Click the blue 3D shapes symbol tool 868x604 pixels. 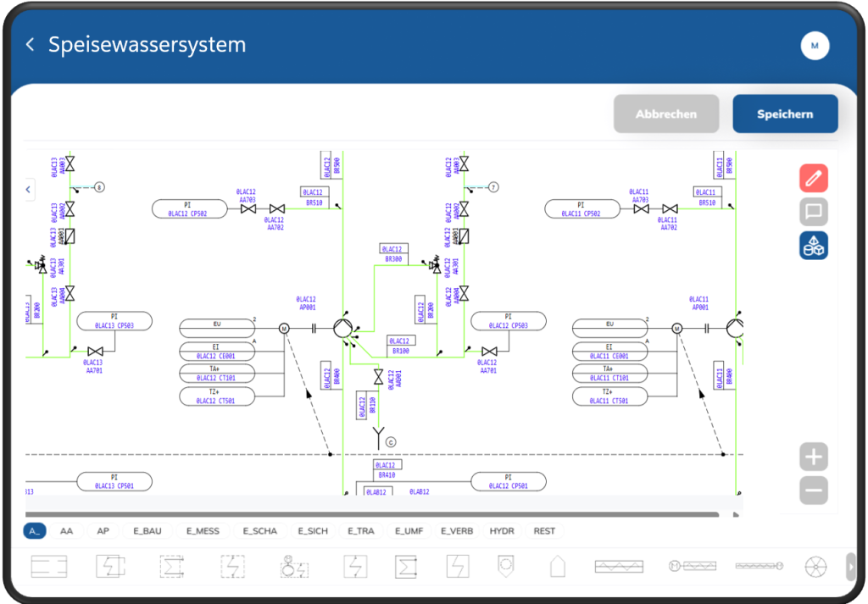click(x=813, y=246)
